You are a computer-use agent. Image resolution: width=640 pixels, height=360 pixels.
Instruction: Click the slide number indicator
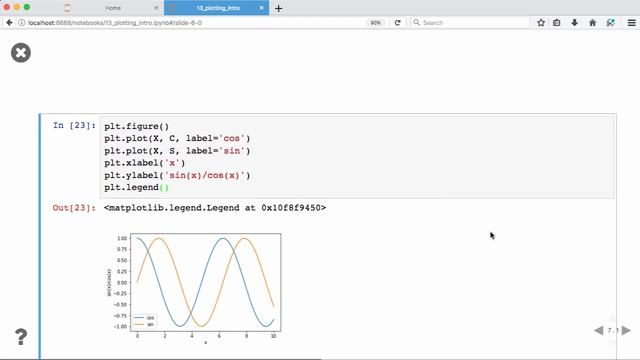(x=612, y=330)
